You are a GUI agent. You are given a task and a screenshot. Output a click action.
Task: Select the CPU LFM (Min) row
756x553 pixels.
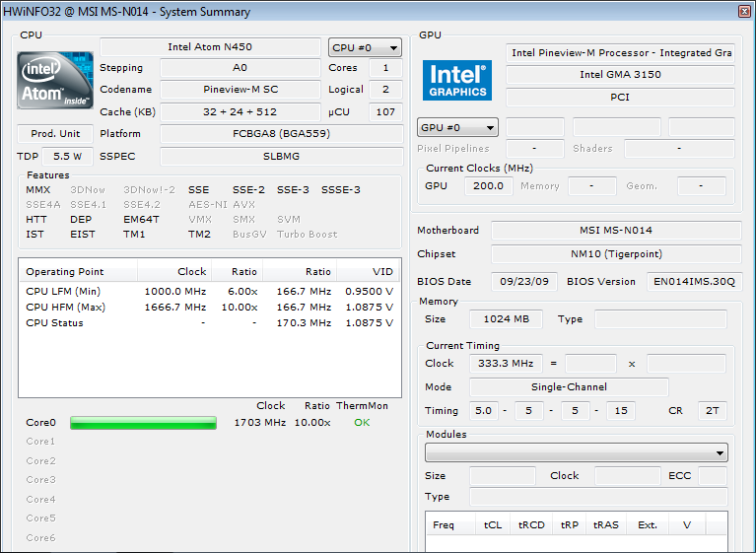(210, 291)
